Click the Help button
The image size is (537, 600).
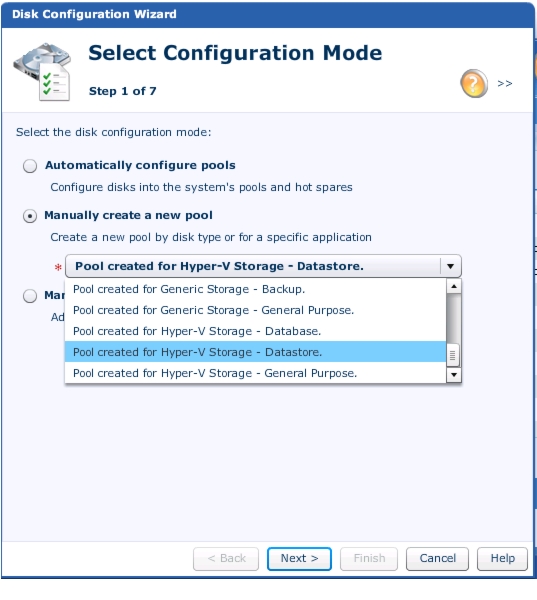(503, 559)
